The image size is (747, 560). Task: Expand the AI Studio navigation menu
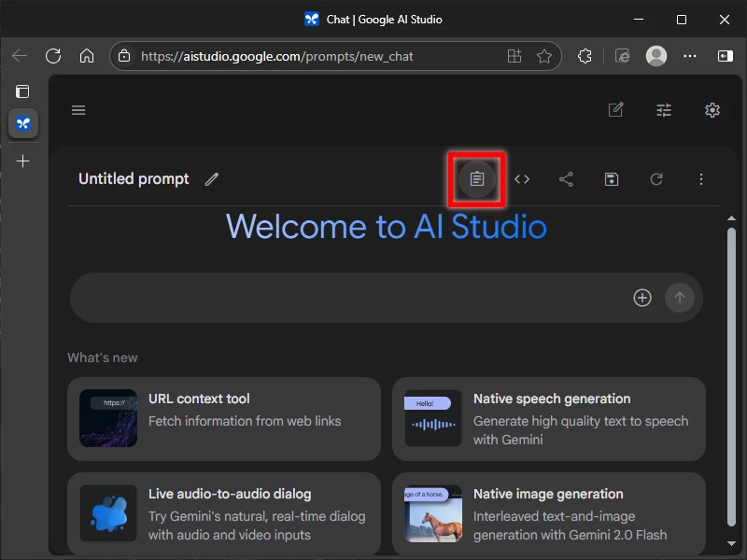point(78,110)
